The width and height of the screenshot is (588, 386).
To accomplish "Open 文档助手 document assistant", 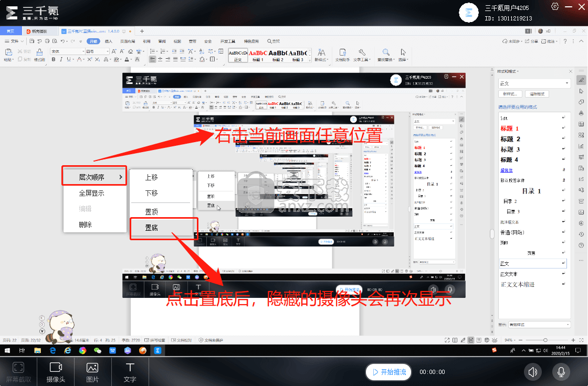I will pyautogui.click(x=342, y=55).
